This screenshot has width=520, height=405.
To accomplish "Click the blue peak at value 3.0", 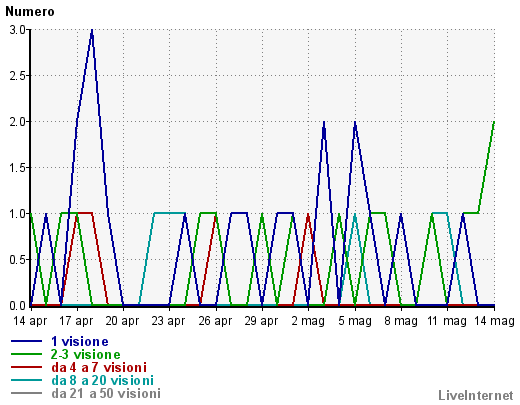I will click(92, 30).
